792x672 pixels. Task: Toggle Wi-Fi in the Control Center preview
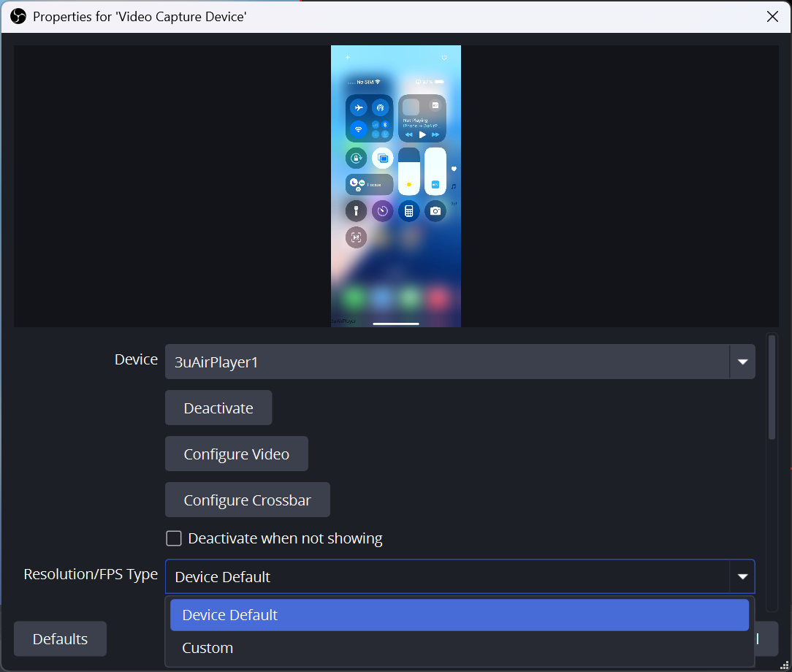point(358,130)
